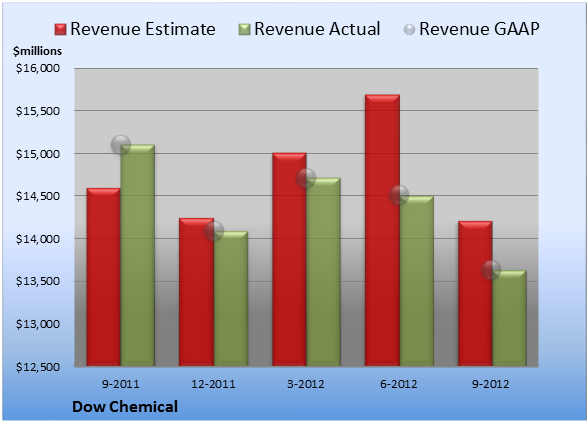Select the red estimate bar for 9-2011
The image size is (588, 422).
click(x=104, y=277)
